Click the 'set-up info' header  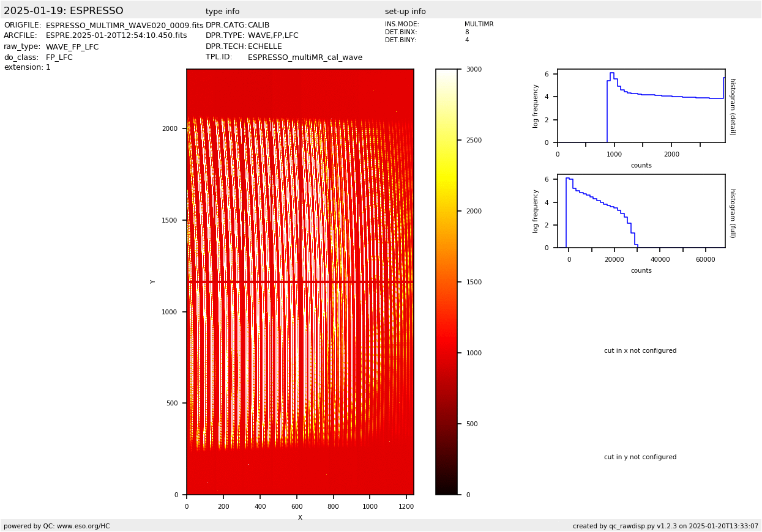click(x=405, y=12)
